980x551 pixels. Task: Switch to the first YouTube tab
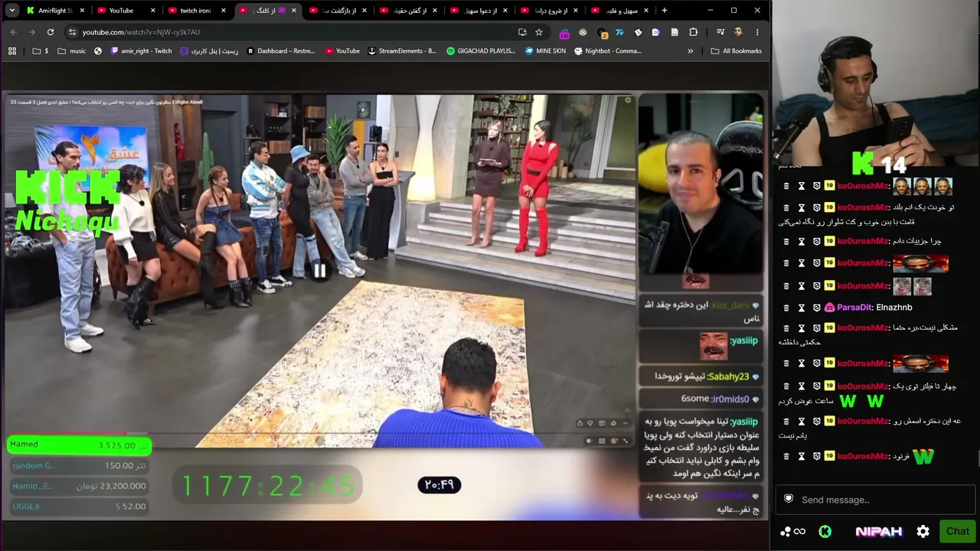pyautogui.click(x=128, y=11)
